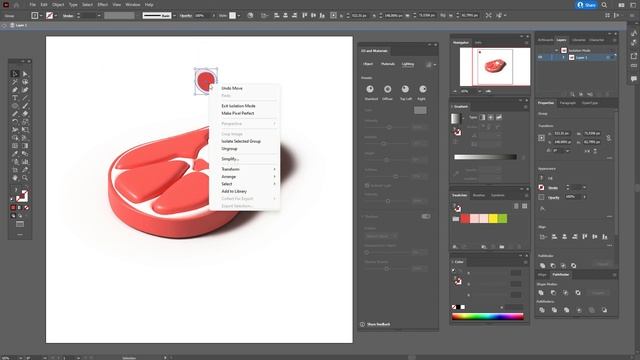This screenshot has height=360, width=640.
Task: Select the Type tool in toolbox
Action: coord(15,98)
